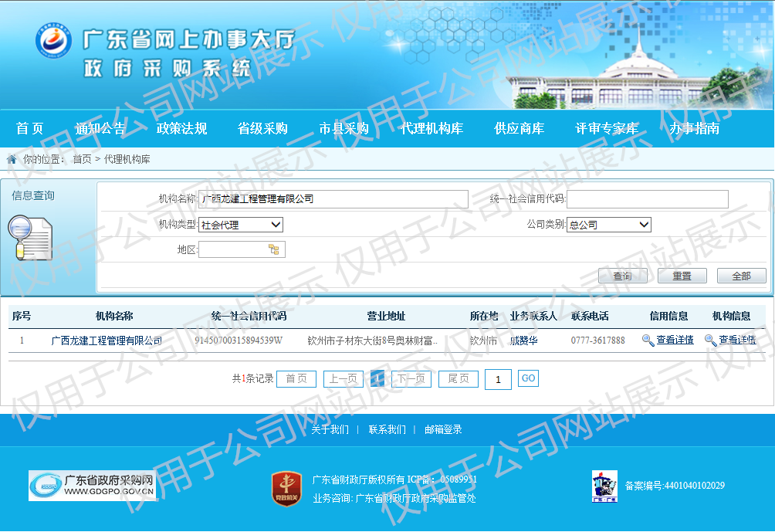Click the 机构信息 column header
The height and width of the screenshot is (532, 775).
pyautogui.click(x=732, y=316)
